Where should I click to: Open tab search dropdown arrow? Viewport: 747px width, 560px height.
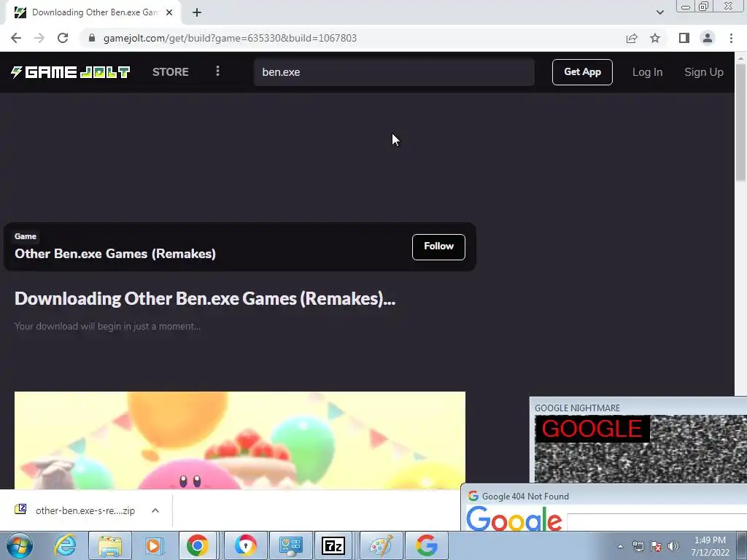point(659,12)
